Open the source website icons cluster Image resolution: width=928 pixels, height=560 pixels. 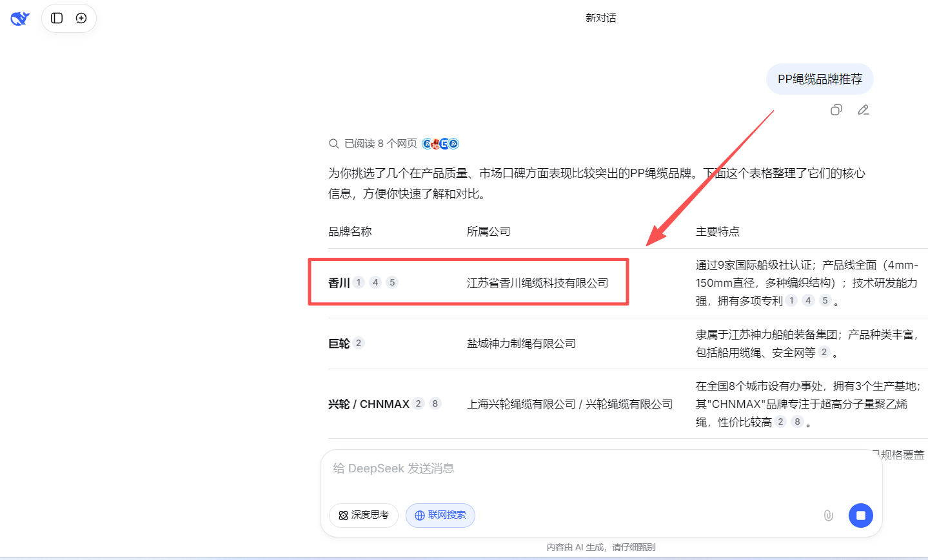click(440, 144)
